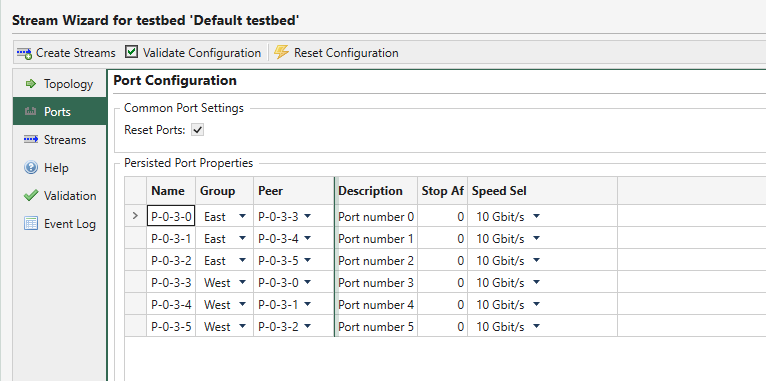Click the 'Port number 5' description cell

click(377, 326)
